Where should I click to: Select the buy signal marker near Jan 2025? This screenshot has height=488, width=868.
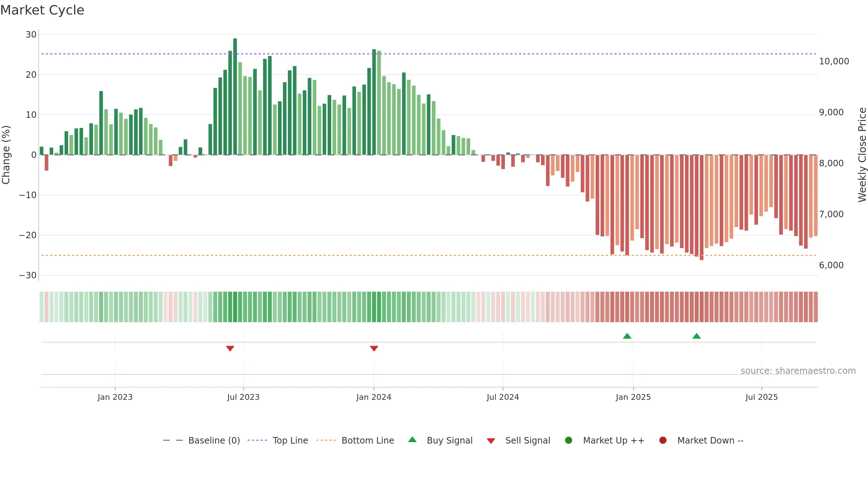[x=627, y=336]
